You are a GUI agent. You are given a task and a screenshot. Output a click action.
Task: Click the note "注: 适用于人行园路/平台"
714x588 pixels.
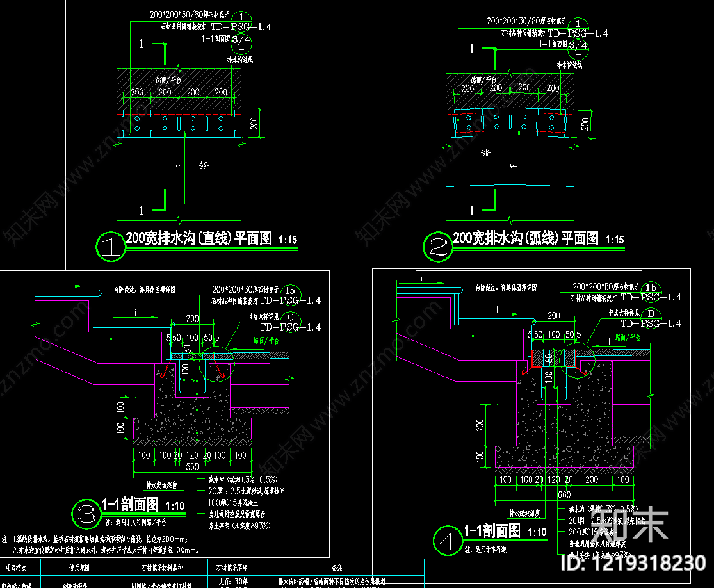(136, 523)
